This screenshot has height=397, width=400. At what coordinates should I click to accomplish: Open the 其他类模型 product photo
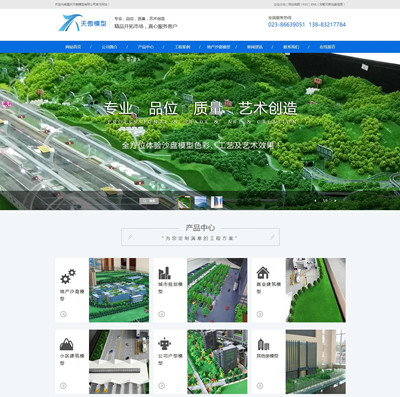click(x=316, y=362)
